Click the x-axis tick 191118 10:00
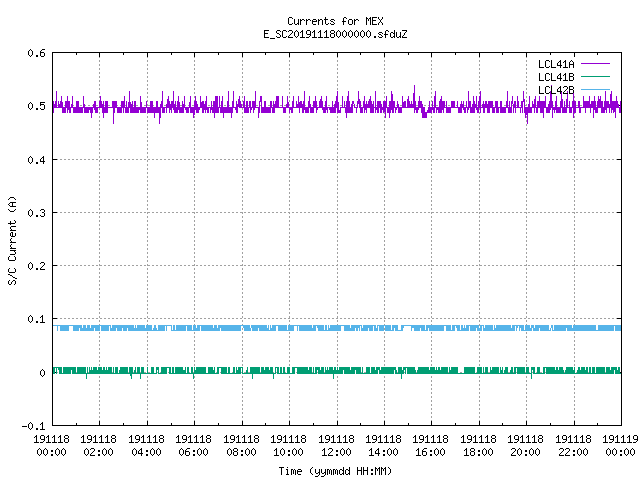Viewport: 640px width, 480px height. 288,446
